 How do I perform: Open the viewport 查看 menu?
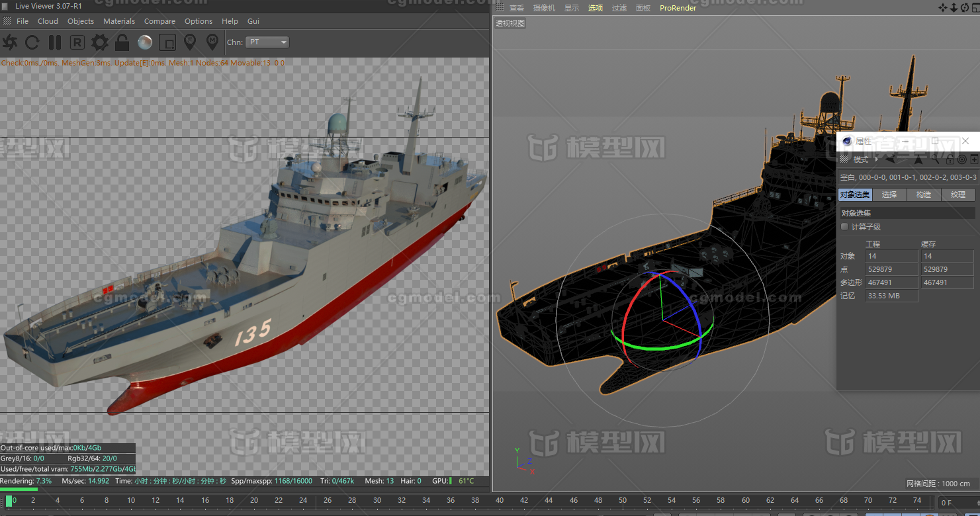click(x=517, y=8)
